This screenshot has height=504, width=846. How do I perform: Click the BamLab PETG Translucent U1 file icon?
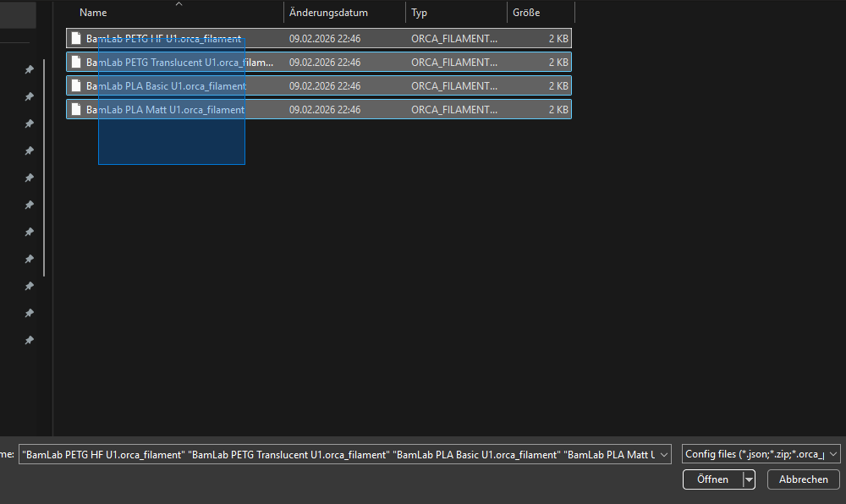(x=76, y=63)
